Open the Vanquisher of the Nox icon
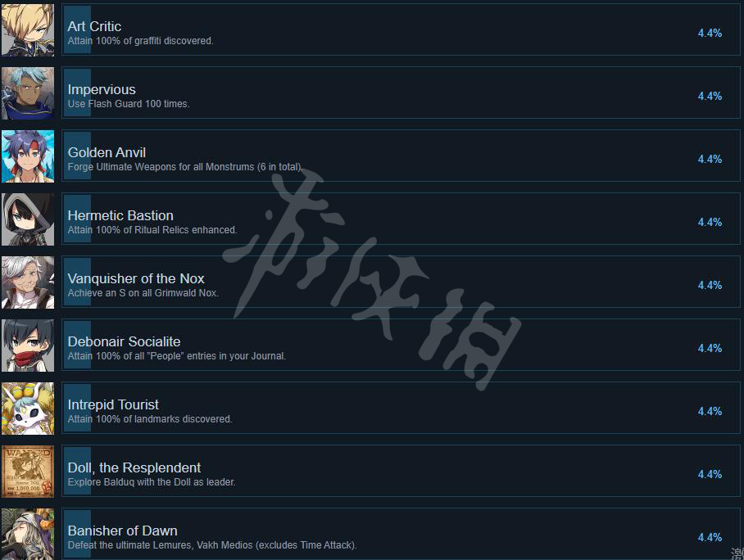 point(28,282)
